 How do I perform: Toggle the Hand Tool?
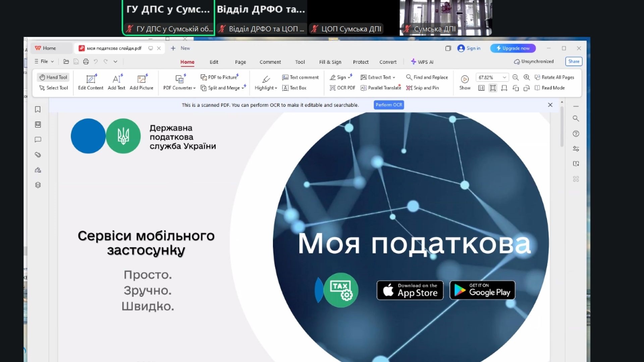[x=53, y=77]
